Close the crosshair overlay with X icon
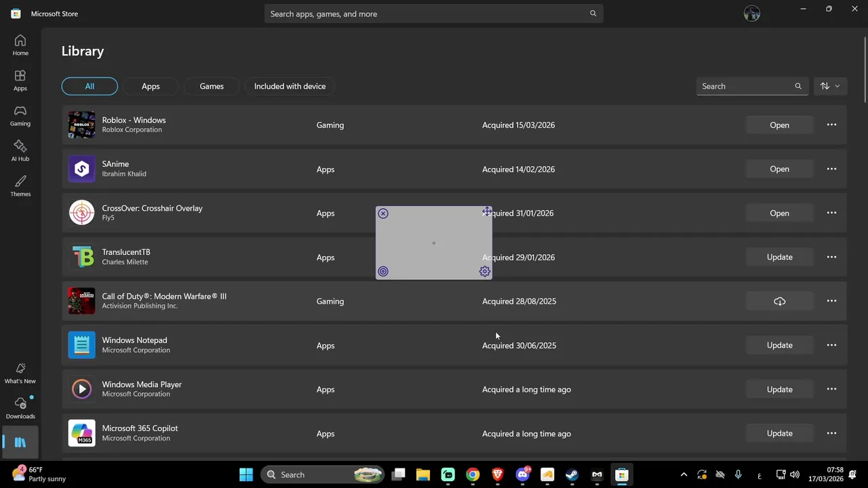Image resolution: width=868 pixels, height=488 pixels. [x=383, y=213]
